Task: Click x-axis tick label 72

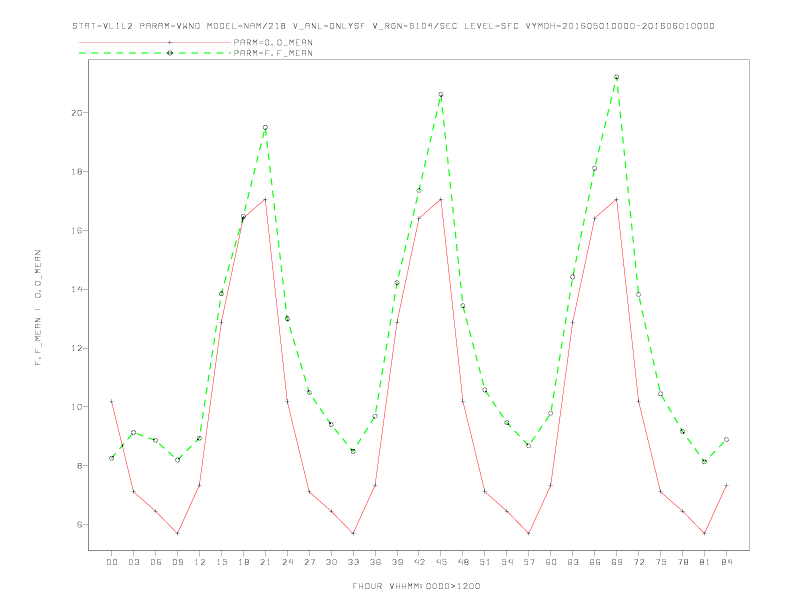Action: pos(638,562)
